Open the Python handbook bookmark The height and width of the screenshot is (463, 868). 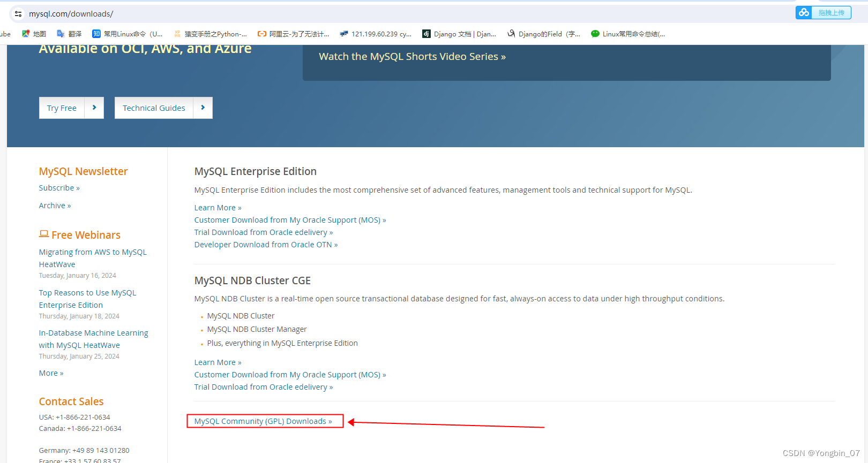point(210,34)
